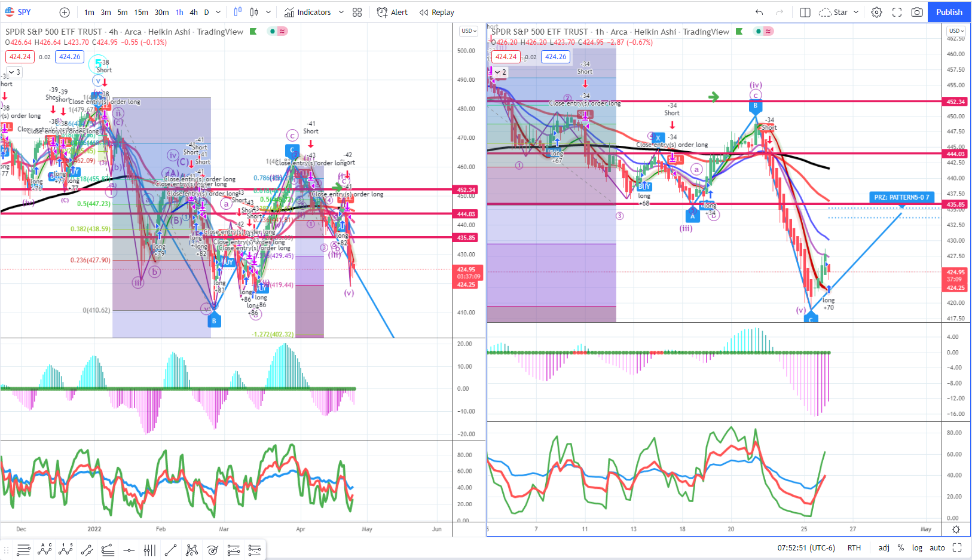The image size is (972, 560).
Task: Select the XABCD pattern tool
Action: [192, 550]
